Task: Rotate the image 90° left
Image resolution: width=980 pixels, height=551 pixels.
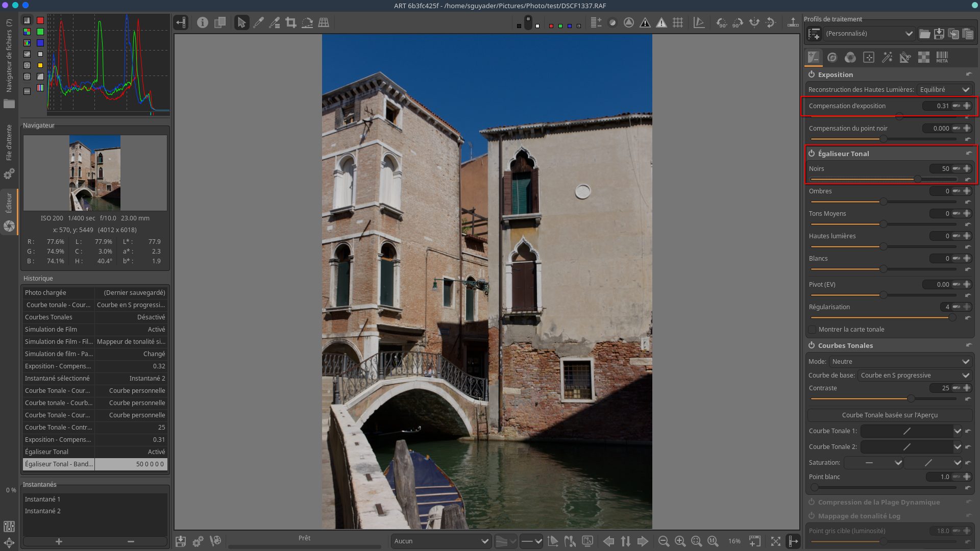Action: [x=721, y=22]
